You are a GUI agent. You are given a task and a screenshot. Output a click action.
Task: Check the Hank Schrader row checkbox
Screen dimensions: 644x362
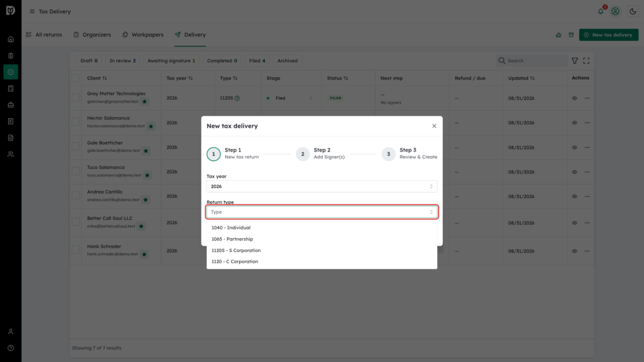click(75, 250)
